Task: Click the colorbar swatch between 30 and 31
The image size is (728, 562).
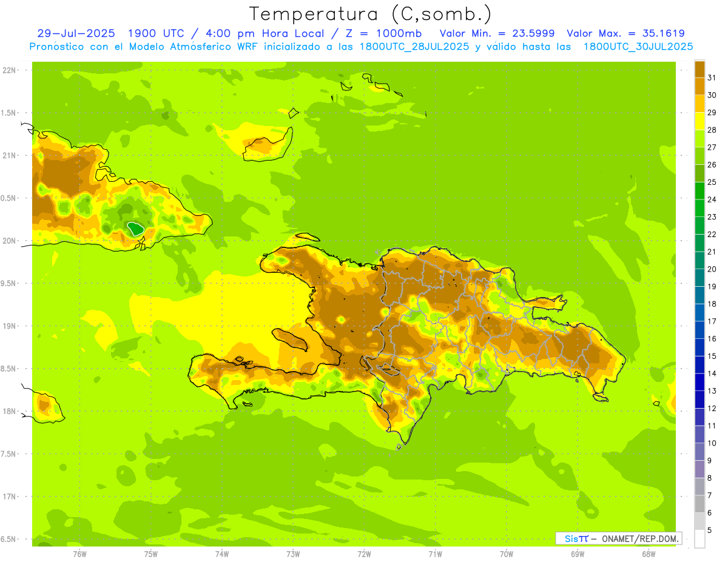Action: 699,86
